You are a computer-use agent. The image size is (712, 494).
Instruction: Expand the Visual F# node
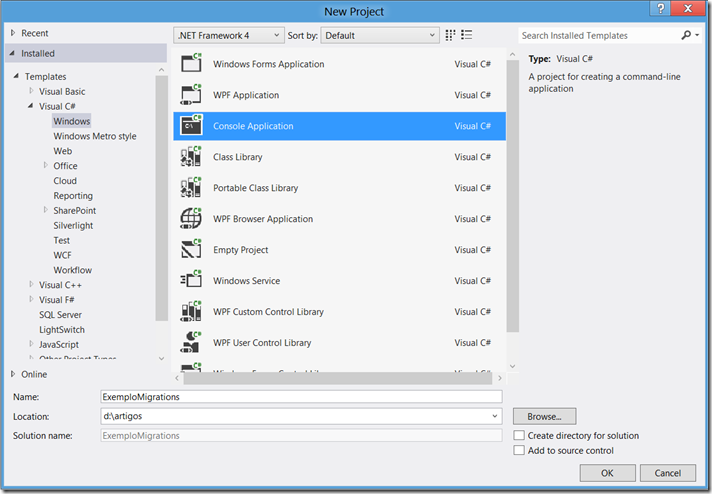(31, 299)
